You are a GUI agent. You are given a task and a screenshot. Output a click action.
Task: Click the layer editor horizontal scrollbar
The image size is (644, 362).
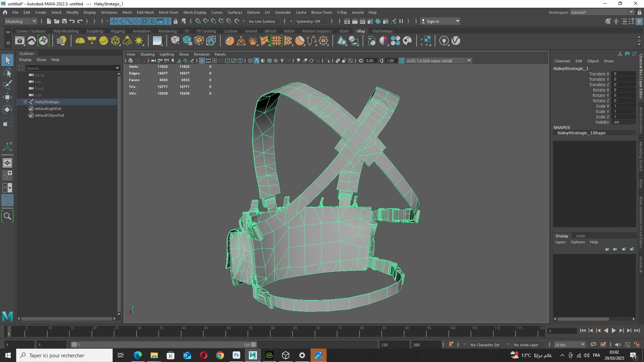(583, 319)
